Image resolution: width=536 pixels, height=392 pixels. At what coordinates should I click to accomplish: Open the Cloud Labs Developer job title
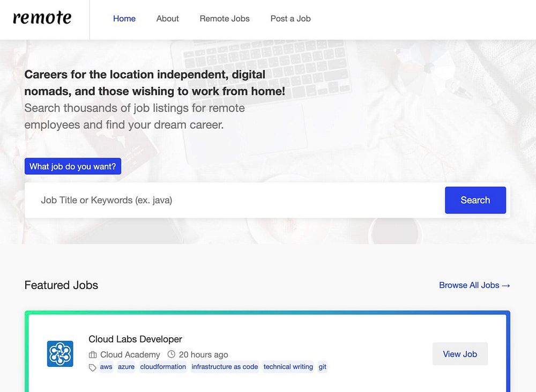coord(136,339)
